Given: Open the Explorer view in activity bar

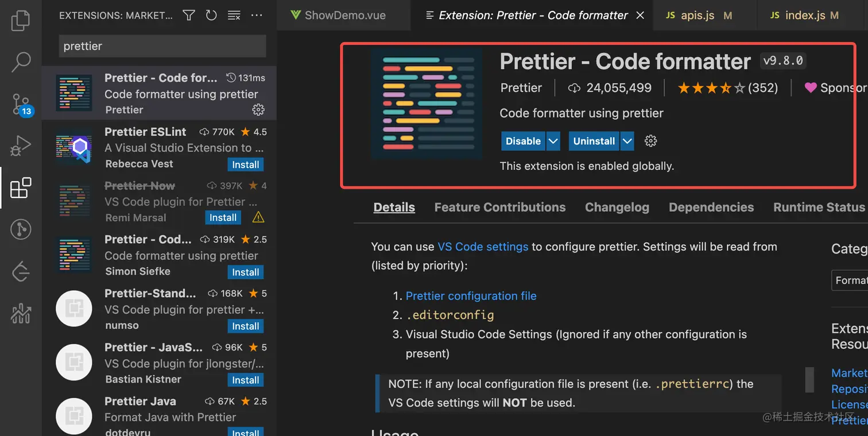Looking at the screenshot, I should (x=21, y=20).
